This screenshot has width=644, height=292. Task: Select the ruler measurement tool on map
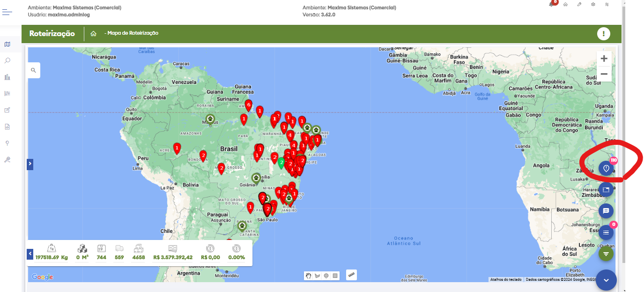[351, 275]
